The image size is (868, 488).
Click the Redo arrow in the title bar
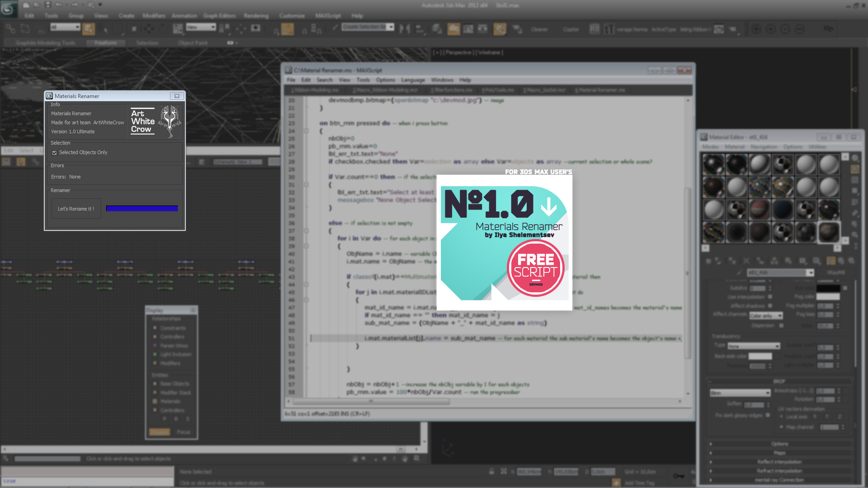(75, 5)
